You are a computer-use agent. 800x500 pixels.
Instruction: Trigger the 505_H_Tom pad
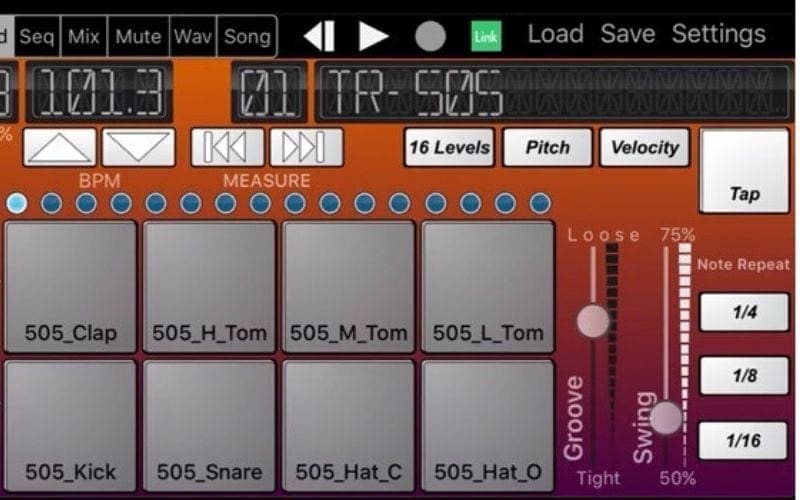209,286
